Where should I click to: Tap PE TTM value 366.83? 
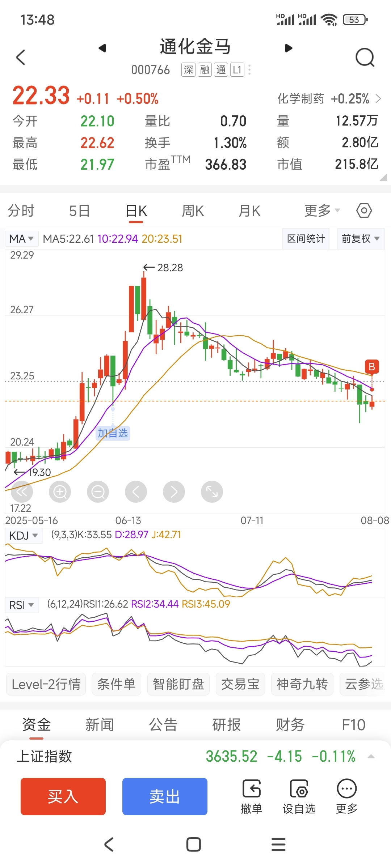(226, 165)
